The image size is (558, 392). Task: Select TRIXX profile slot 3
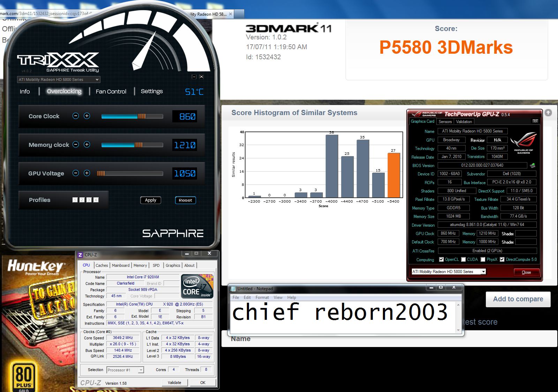[89, 200]
